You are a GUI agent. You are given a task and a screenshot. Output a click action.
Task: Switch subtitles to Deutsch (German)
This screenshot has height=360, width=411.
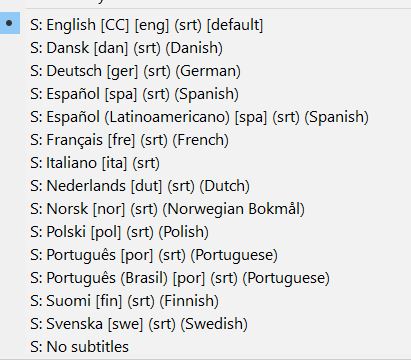coord(205,71)
